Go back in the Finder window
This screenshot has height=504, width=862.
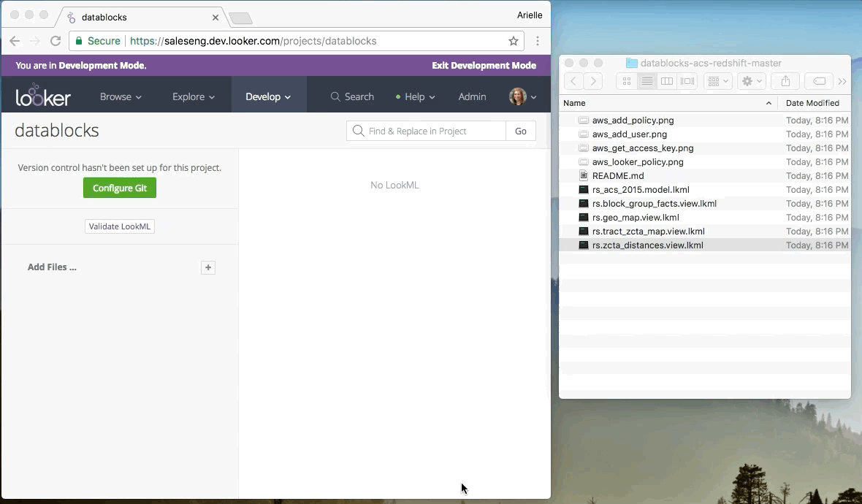[x=573, y=81]
